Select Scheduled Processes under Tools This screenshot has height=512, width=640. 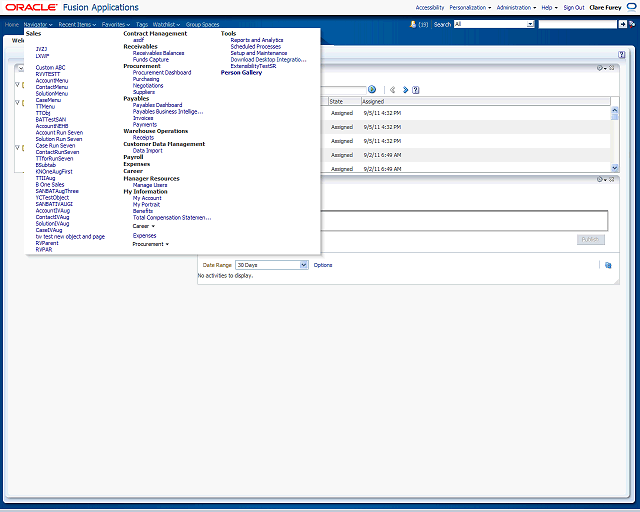point(255,46)
